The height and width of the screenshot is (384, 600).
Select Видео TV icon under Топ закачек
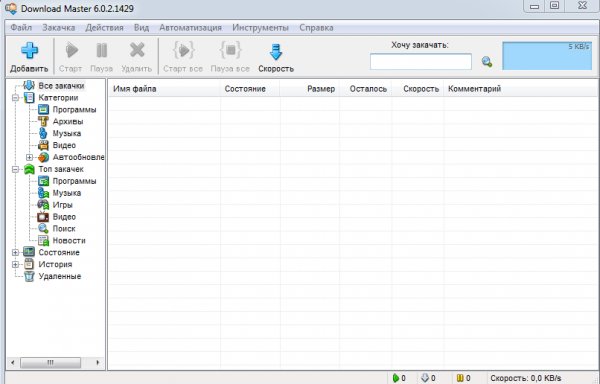pyautogui.click(x=43, y=217)
